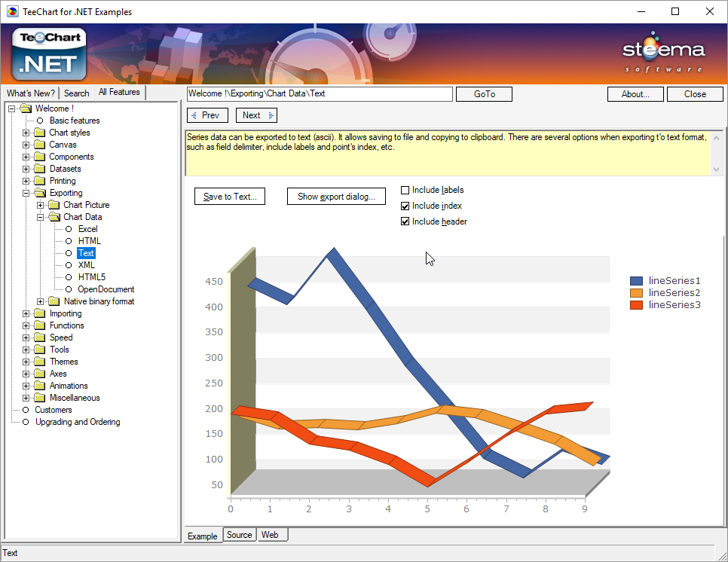The image size is (728, 562).
Task: Click the Miscellaneous folder icon
Action: [x=39, y=399]
